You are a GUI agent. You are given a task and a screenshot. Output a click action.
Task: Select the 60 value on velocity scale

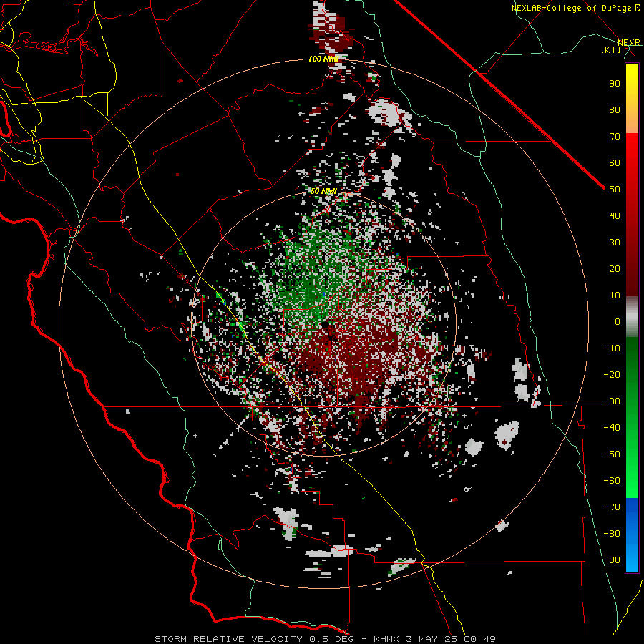click(x=615, y=162)
